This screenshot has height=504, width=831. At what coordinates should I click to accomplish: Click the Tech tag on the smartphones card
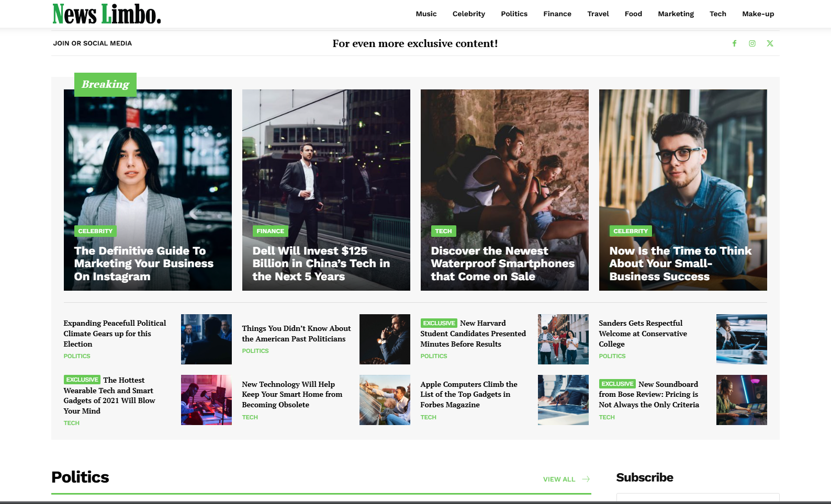click(443, 231)
